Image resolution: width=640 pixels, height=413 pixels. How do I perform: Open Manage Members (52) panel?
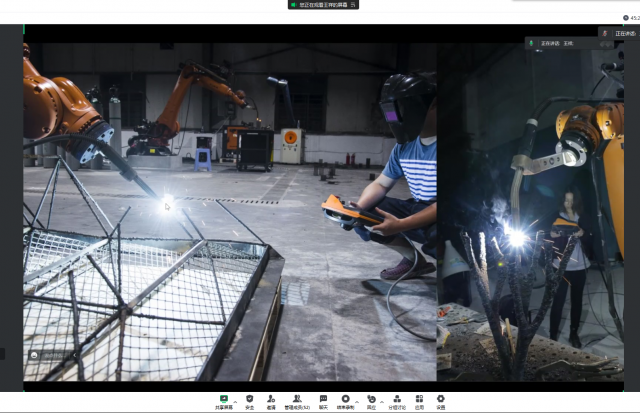pyautogui.click(x=297, y=399)
